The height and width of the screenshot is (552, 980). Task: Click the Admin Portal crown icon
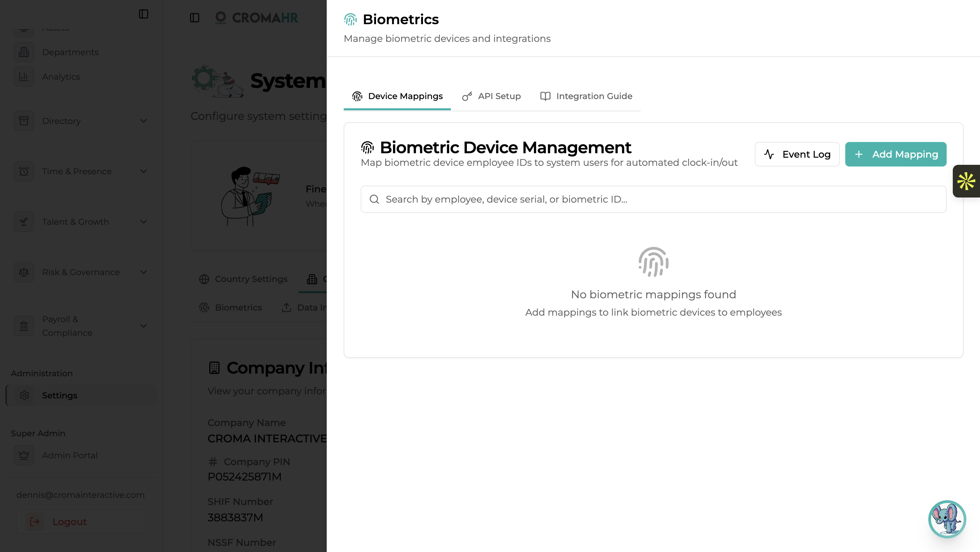23,455
